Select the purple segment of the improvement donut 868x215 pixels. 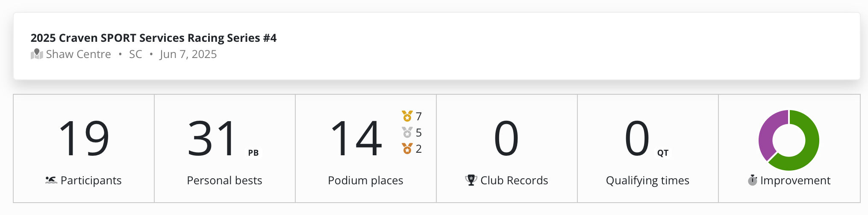pyautogui.click(x=768, y=132)
